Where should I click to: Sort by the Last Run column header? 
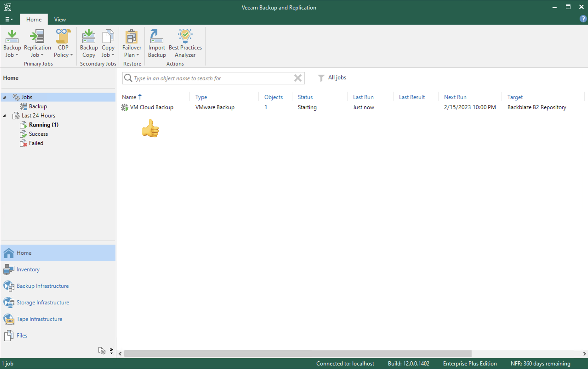363,97
